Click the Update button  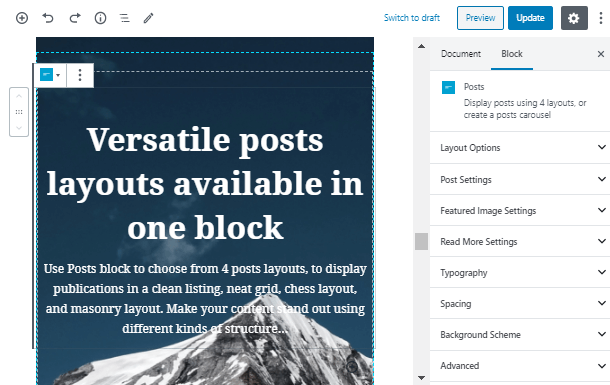530,18
